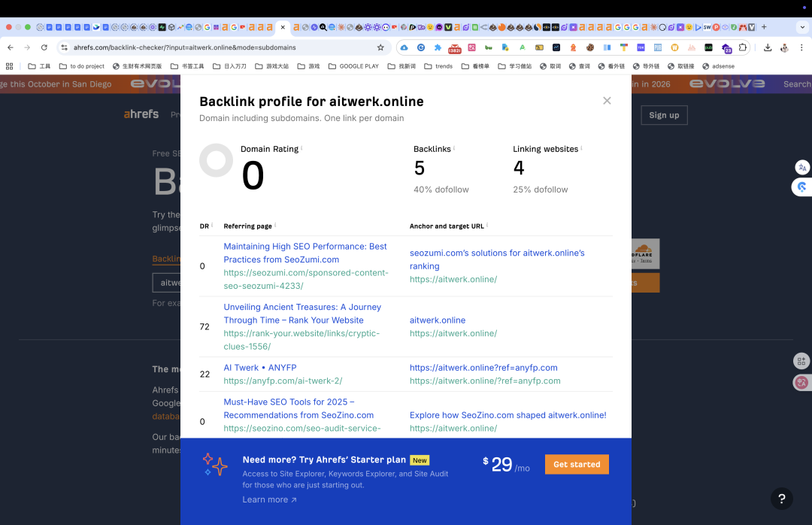Screen dimensions: 812x525
Task: Open the 'GOOGLE PLAY' bookmark folder
Action: [x=353, y=66]
